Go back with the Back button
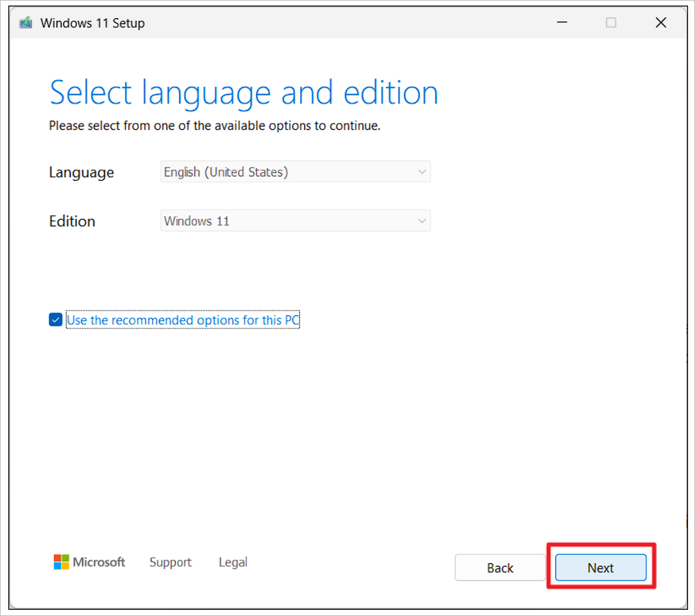This screenshot has width=695, height=616. click(500, 567)
